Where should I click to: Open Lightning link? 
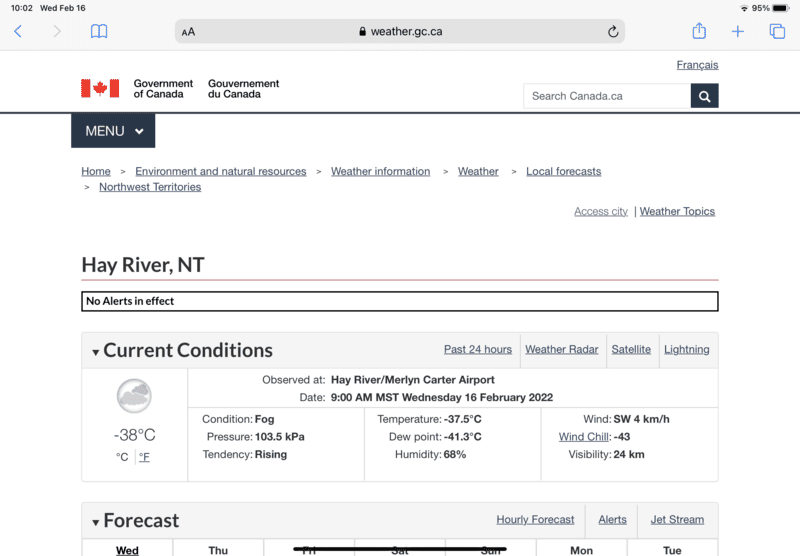tap(687, 349)
